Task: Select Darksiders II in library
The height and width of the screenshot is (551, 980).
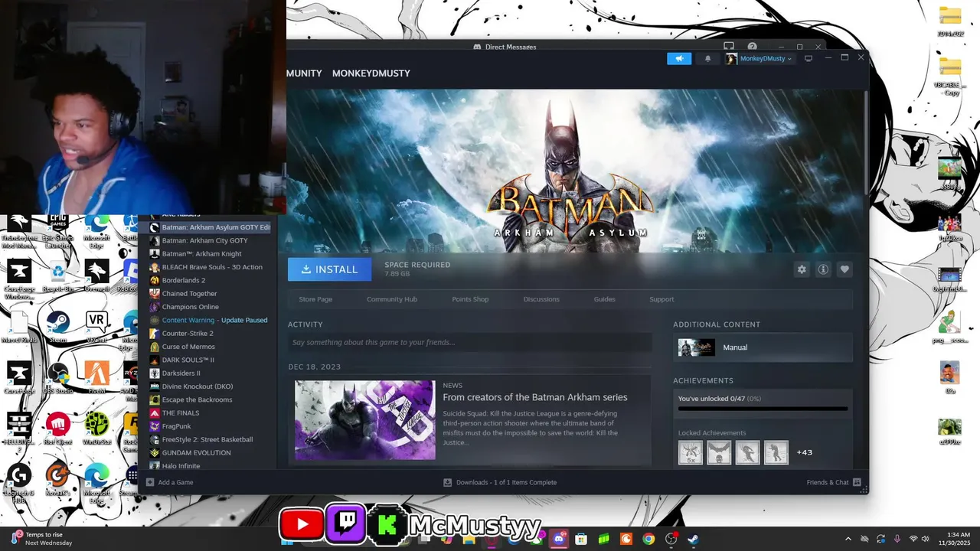Action: click(181, 373)
